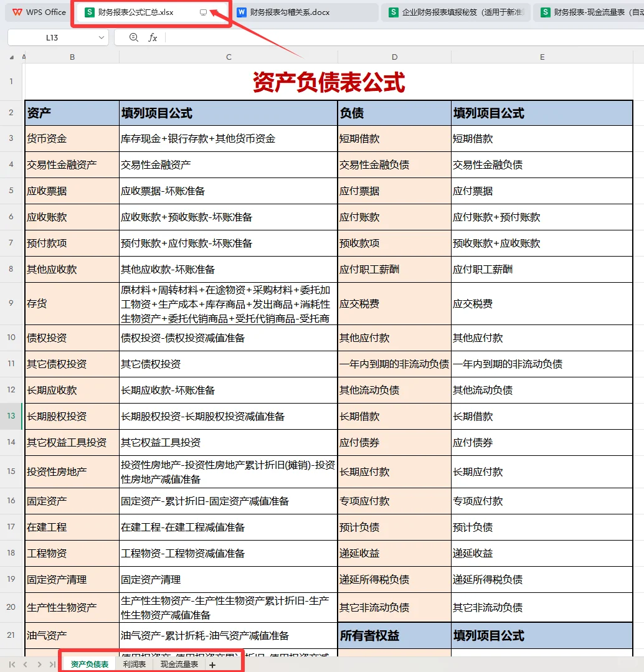Select the 固定资产清理 cell in column B
This screenshot has width=644, height=672.
[72, 579]
